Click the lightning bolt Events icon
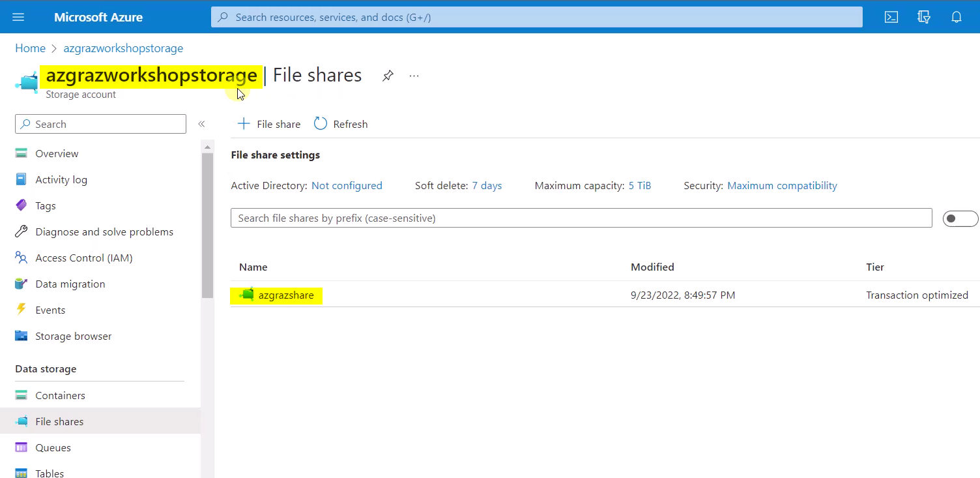Image resolution: width=980 pixels, height=478 pixels. pyautogui.click(x=22, y=310)
